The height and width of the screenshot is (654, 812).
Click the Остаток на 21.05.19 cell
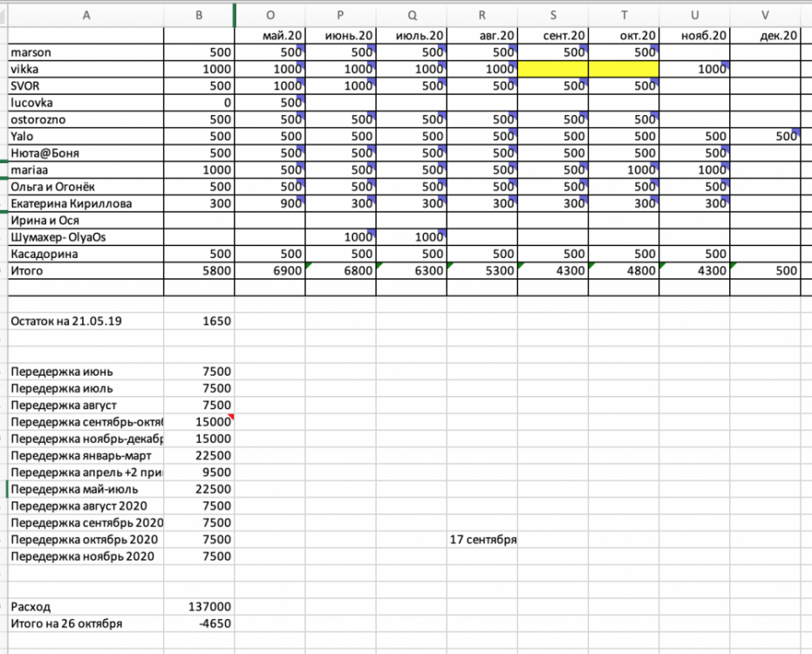(x=85, y=321)
